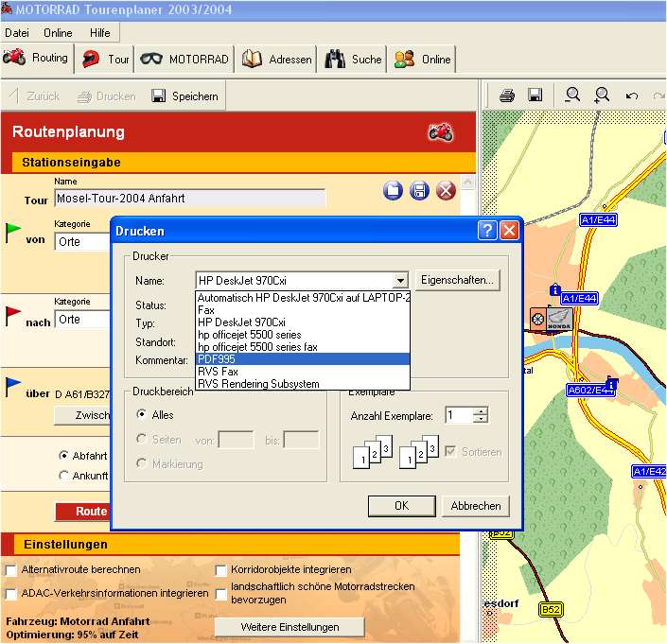The width and height of the screenshot is (667, 644).
Task: Click the red motorcycle icon in Routenplanung header
Action: [x=441, y=131]
